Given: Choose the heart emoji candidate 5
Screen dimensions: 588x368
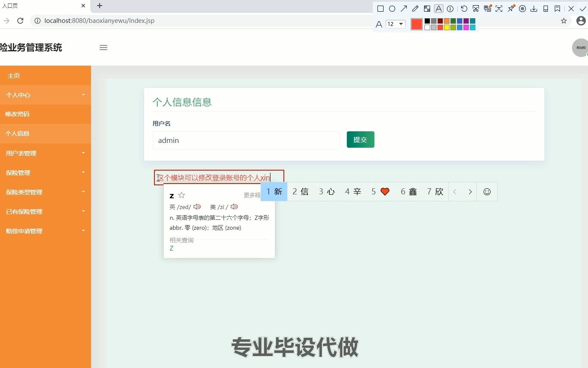Looking at the screenshot, I should (x=380, y=192).
